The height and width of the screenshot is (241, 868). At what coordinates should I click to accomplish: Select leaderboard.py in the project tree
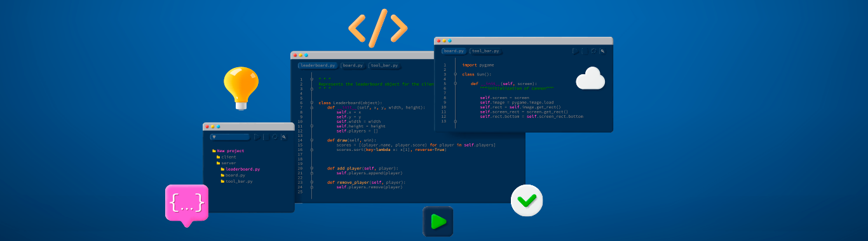(x=240, y=169)
